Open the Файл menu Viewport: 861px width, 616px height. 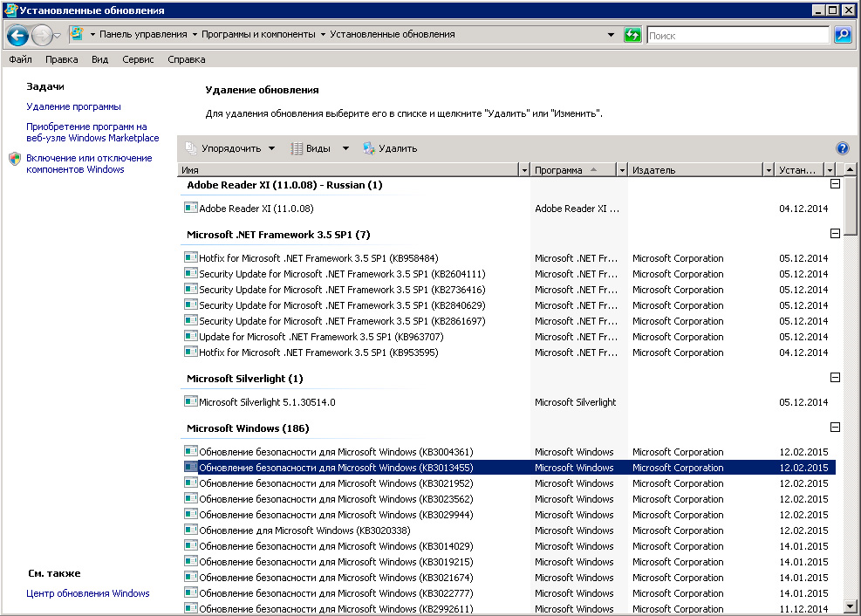pyautogui.click(x=20, y=59)
